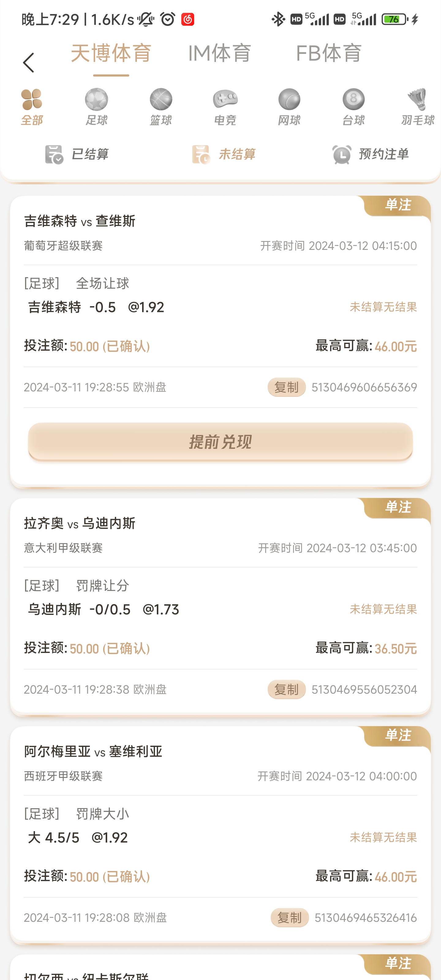This screenshot has height=980, width=441.
Task: Filter by 篮球 basketball icon
Action: (161, 100)
